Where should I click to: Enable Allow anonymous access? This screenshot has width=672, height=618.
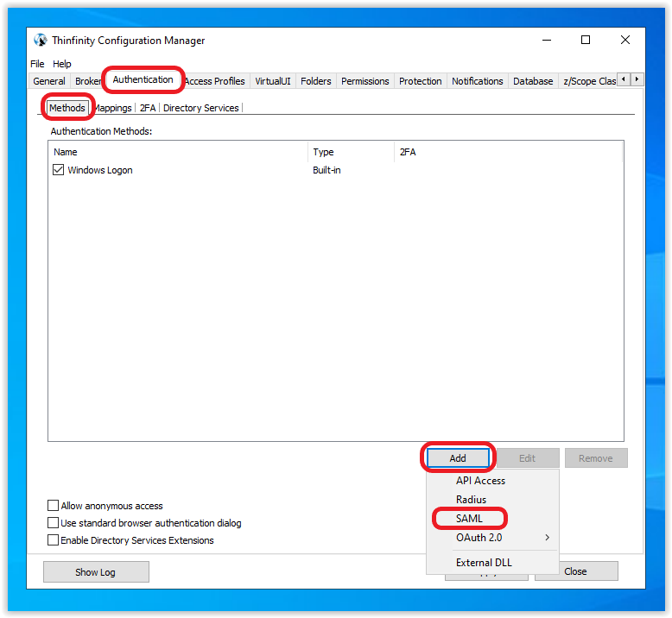(54, 506)
